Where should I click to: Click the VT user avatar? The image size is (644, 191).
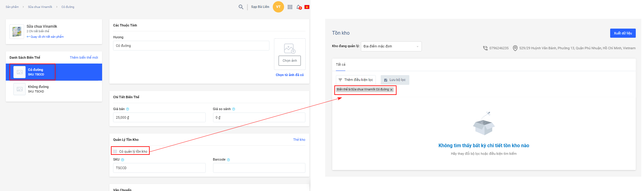tap(278, 7)
